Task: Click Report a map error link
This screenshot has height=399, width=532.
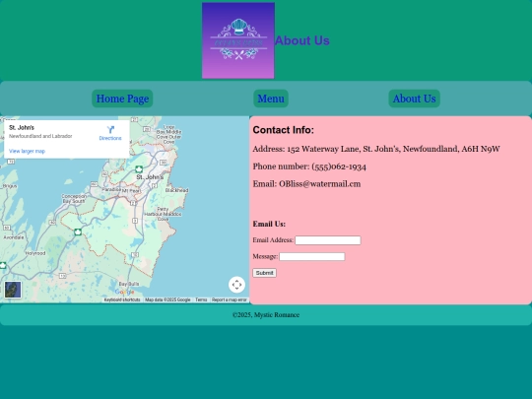Action: tap(230, 299)
